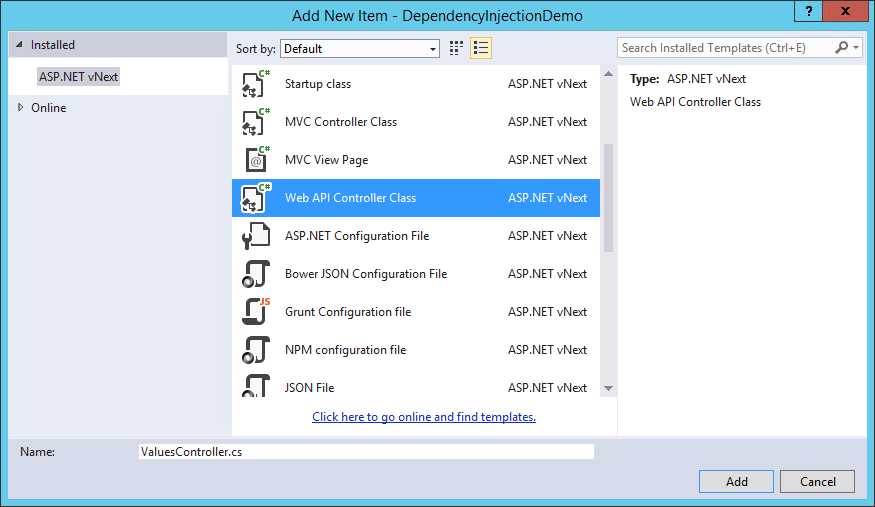Click the search magnifier icon

[x=841, y=47]
